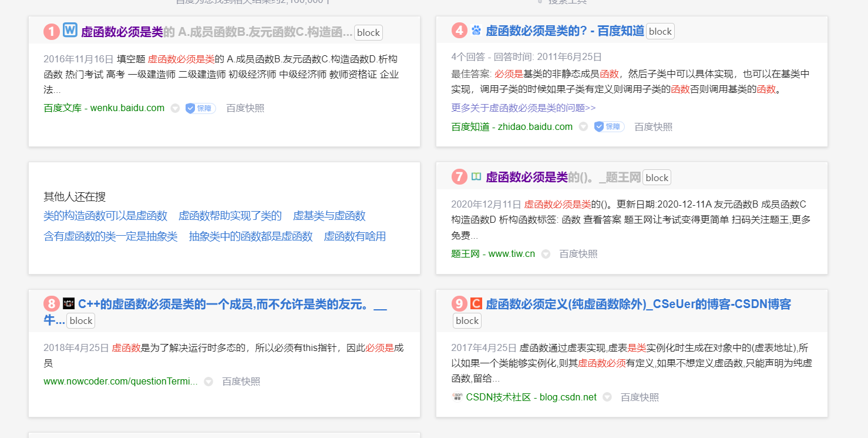Open the dropdown beside www.nowcoder.com
The width and height of the screenshot is (868, 438).
click(x=208, y=382)
